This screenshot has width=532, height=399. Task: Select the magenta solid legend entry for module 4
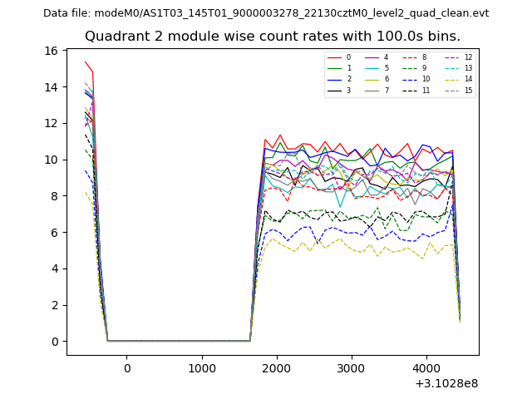coord(372,57)
